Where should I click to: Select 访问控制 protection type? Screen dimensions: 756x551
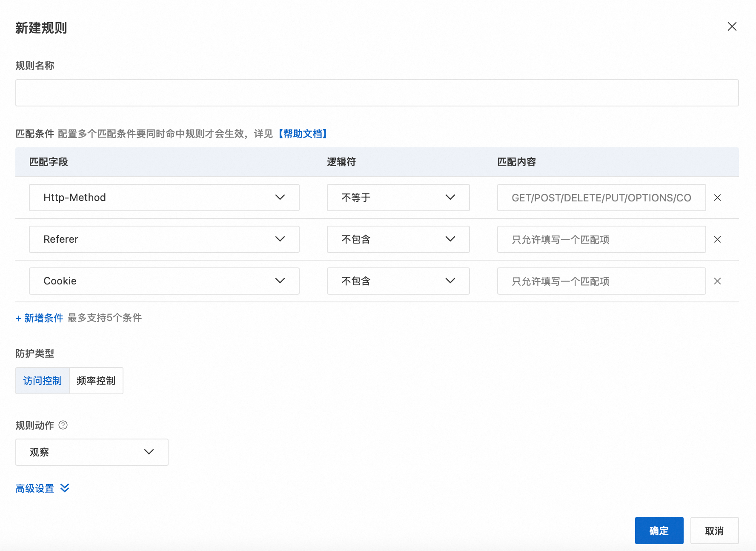[43, 381]
